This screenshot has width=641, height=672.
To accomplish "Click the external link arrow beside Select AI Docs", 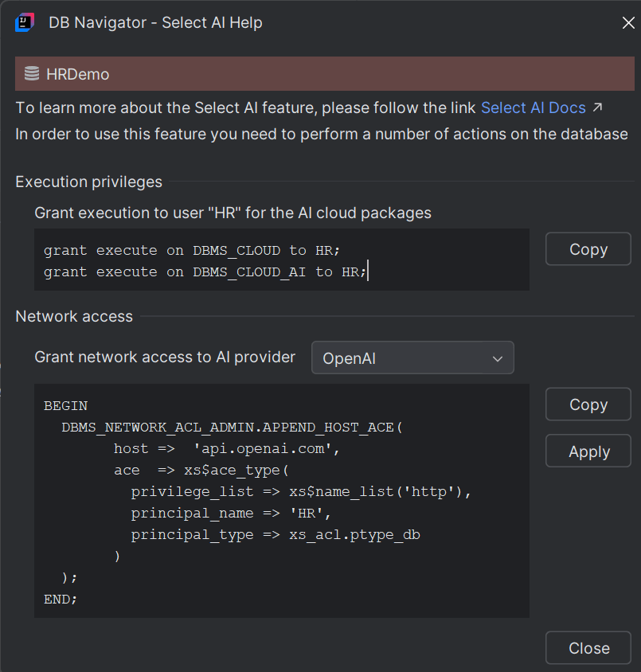I will [596, 107].
